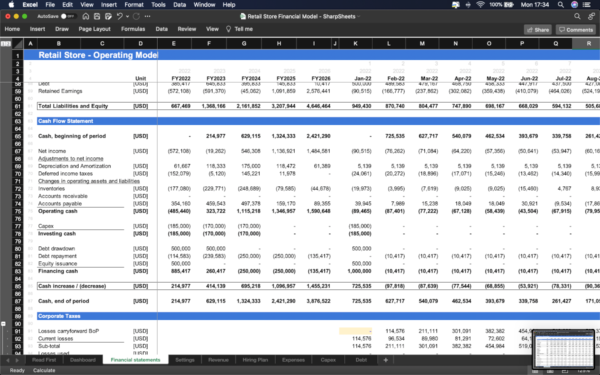Open the Comments pane button

click(x=576, y=29)
